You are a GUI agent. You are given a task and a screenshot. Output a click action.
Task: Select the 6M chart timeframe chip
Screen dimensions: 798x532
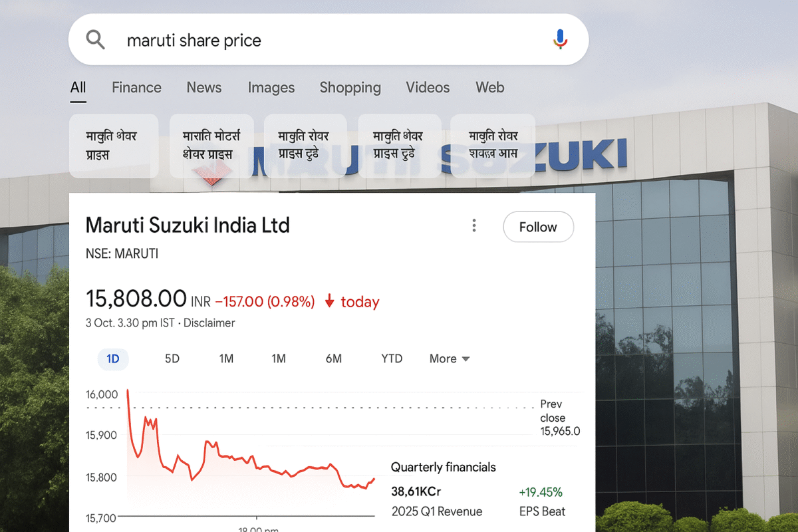333,358
